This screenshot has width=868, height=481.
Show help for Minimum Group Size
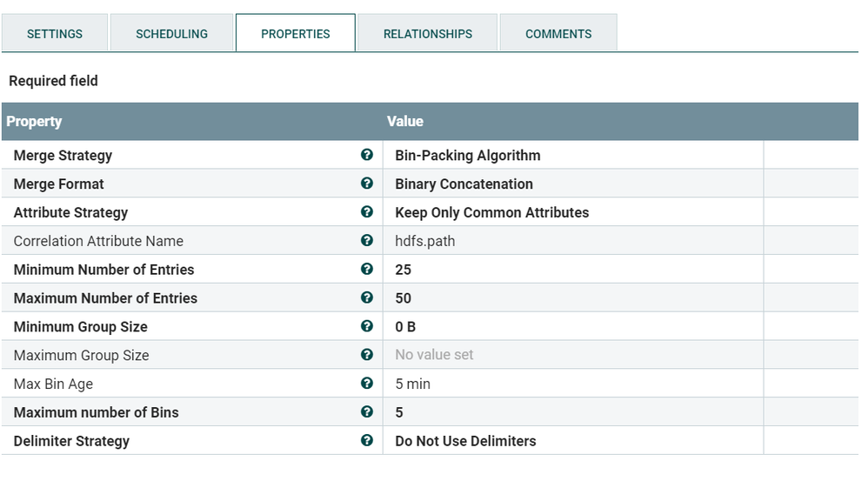point(366,326)
